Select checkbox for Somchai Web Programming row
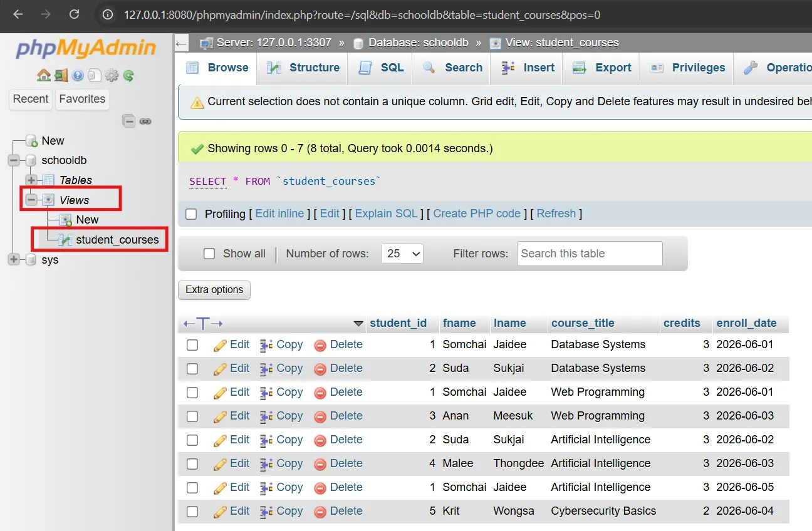This screenshot has width=812, height=531. [192, 393]
